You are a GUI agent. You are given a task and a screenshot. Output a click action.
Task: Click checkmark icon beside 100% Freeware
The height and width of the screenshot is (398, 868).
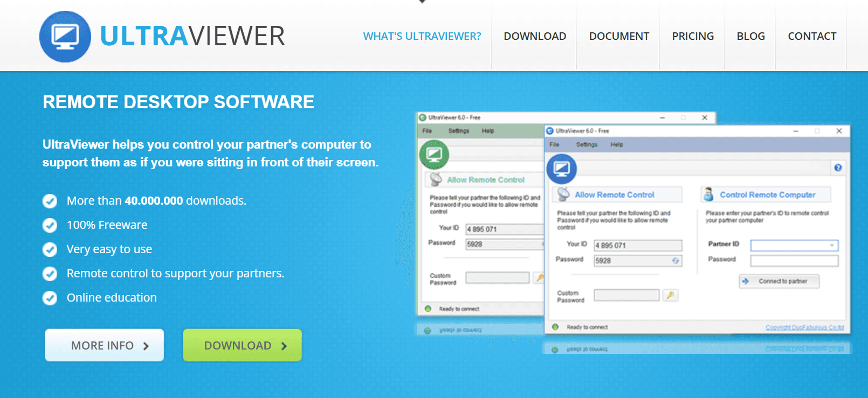[x=50, y=225]
